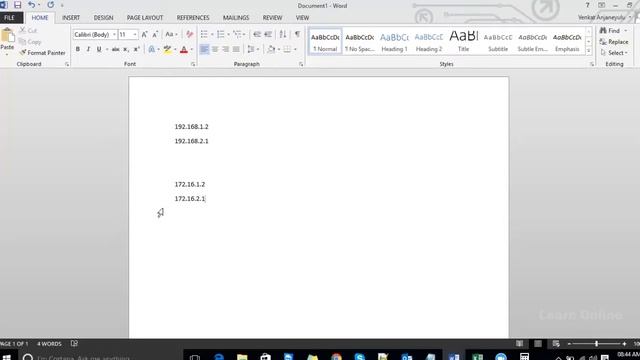This screenshot has width=640, height=360.
Task: Open the Change Case (Aa) dropdown
Action: point(171,35)
